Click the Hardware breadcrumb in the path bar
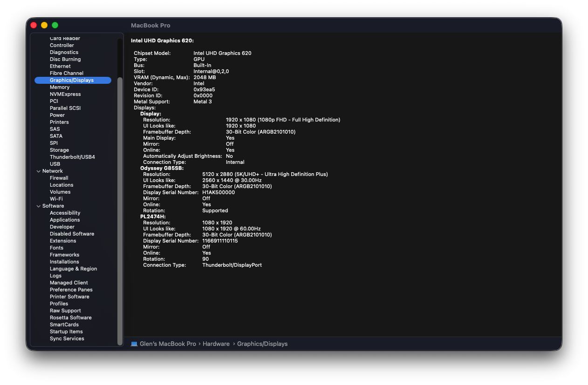The height and width of the screenshot is (385, 588). [216, 344]
